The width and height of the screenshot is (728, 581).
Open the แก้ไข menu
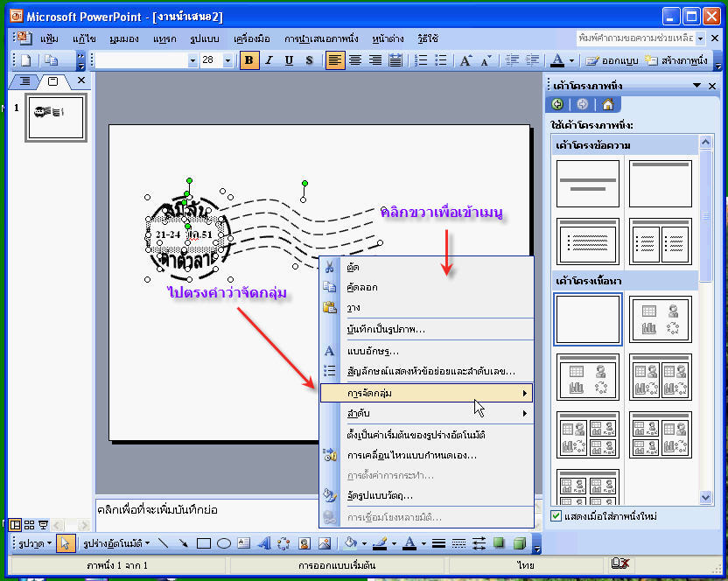tap(84, 38)
